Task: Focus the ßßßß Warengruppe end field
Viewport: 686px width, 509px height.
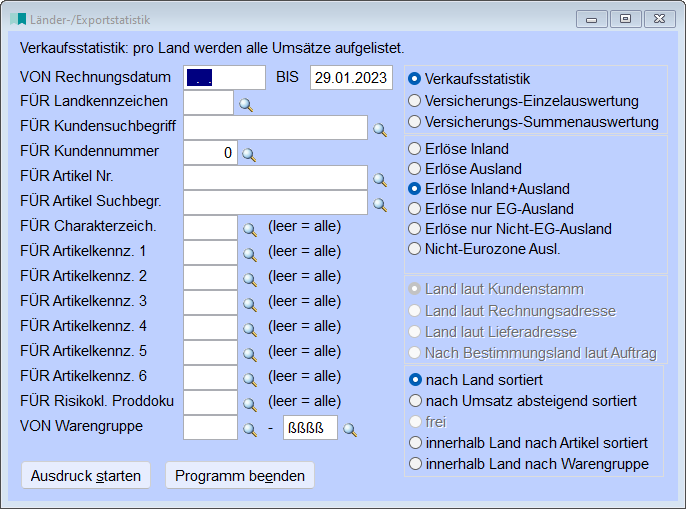Action: tap(310, 428)
